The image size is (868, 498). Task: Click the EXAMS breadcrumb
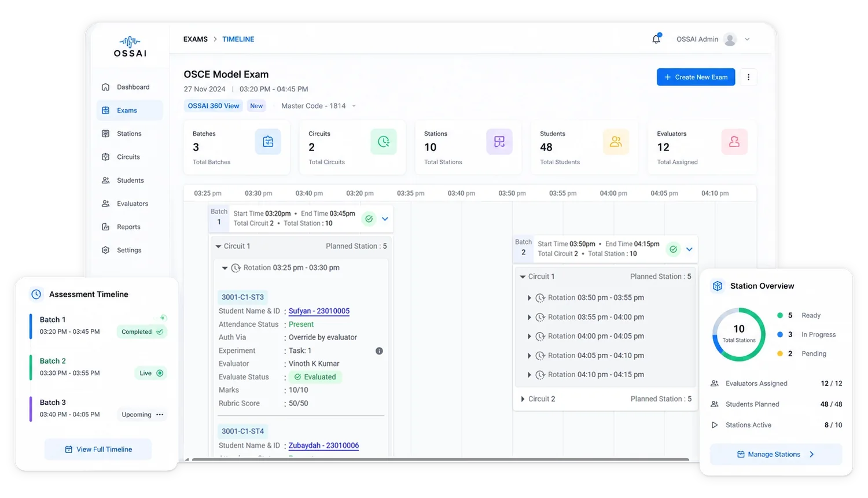[x=196, y=39]
